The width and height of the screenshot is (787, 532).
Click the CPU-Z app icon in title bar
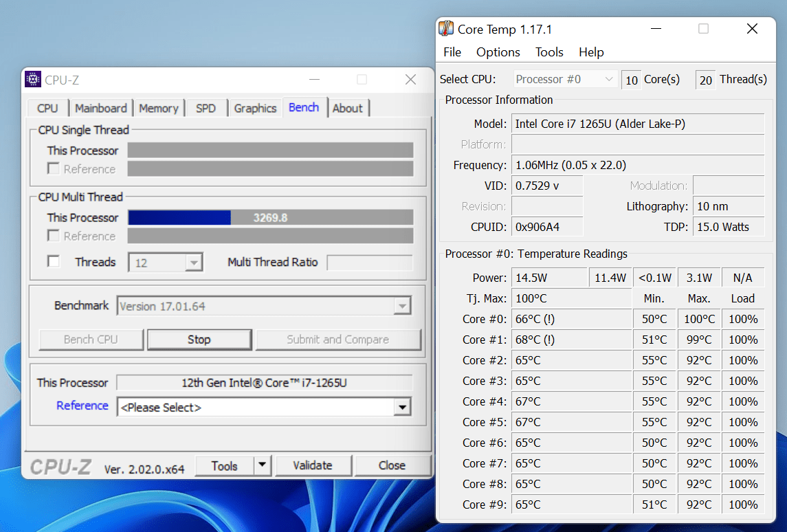click(x=33, y=79)
